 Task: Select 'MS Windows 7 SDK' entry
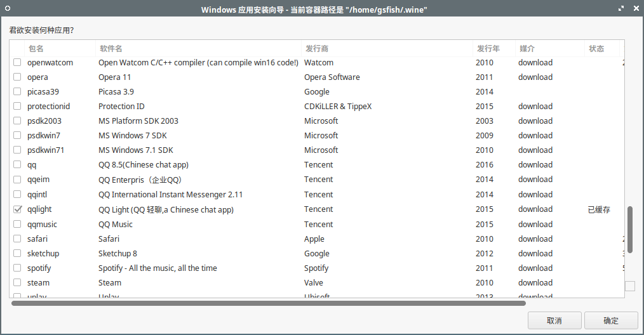[132, 135]
